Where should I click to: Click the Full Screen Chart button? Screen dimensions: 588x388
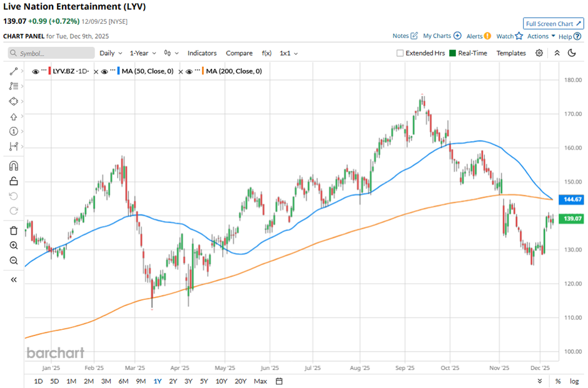click(553, 24)
